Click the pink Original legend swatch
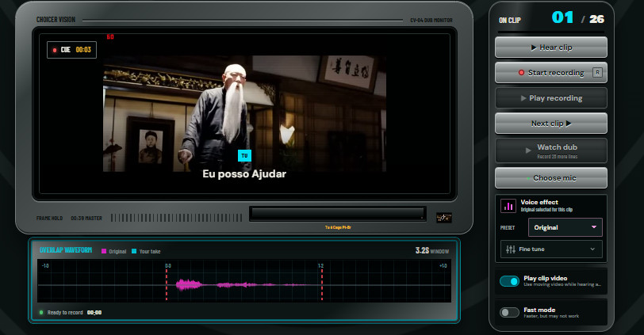This screenshot has height=335, width=644. point(104,251)
